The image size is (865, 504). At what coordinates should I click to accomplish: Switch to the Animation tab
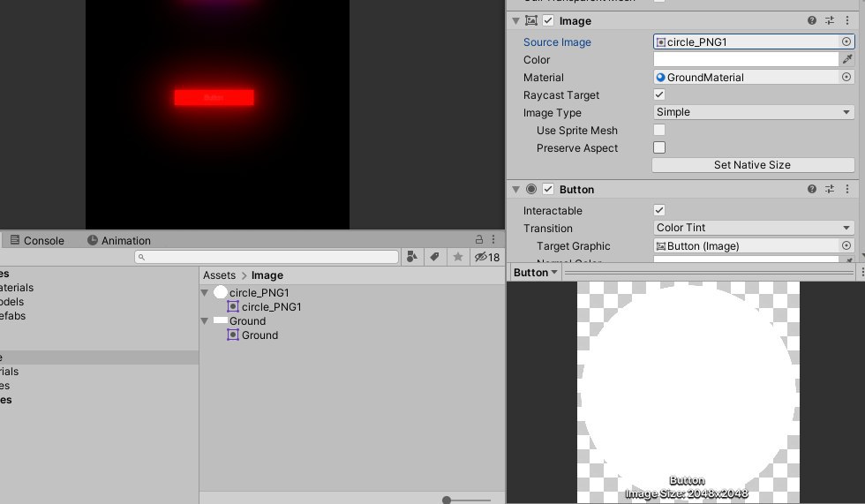(x=118, y=240)
